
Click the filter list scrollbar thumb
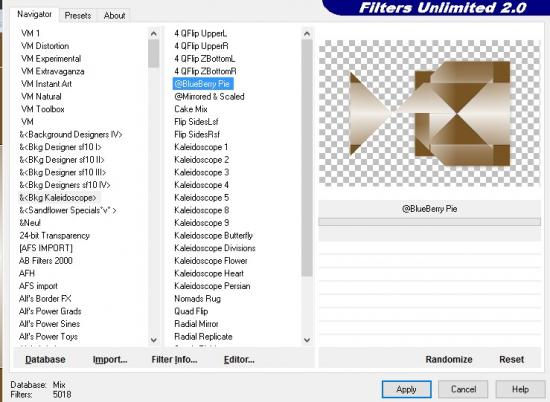[307, 158]
